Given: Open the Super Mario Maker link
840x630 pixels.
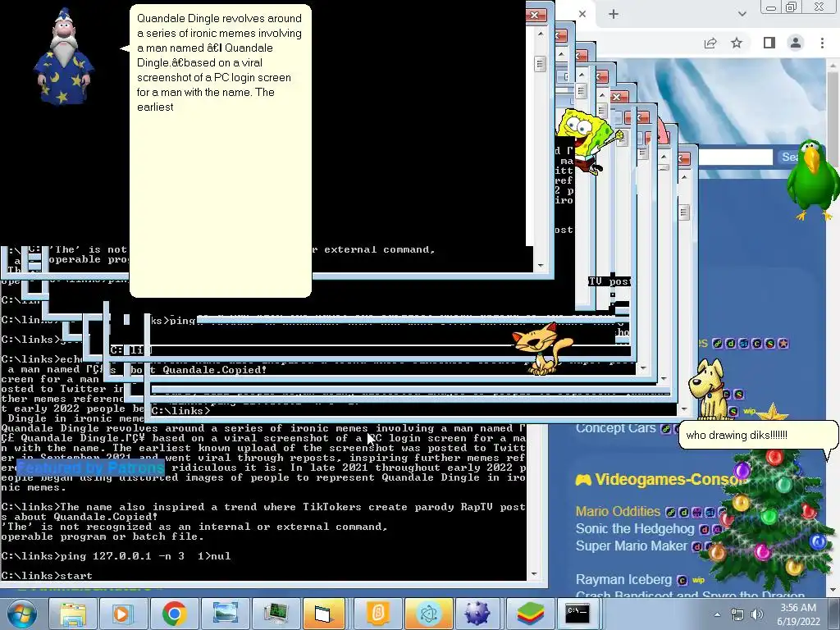Looking at the screenshot, I should pos(631,546).
